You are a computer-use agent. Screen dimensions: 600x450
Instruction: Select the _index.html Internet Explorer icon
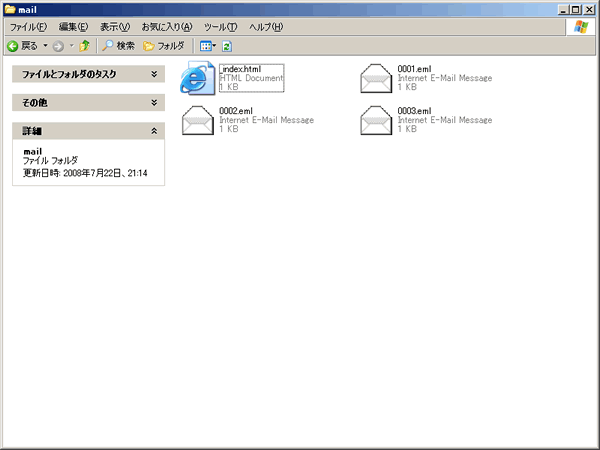point(197,78)
